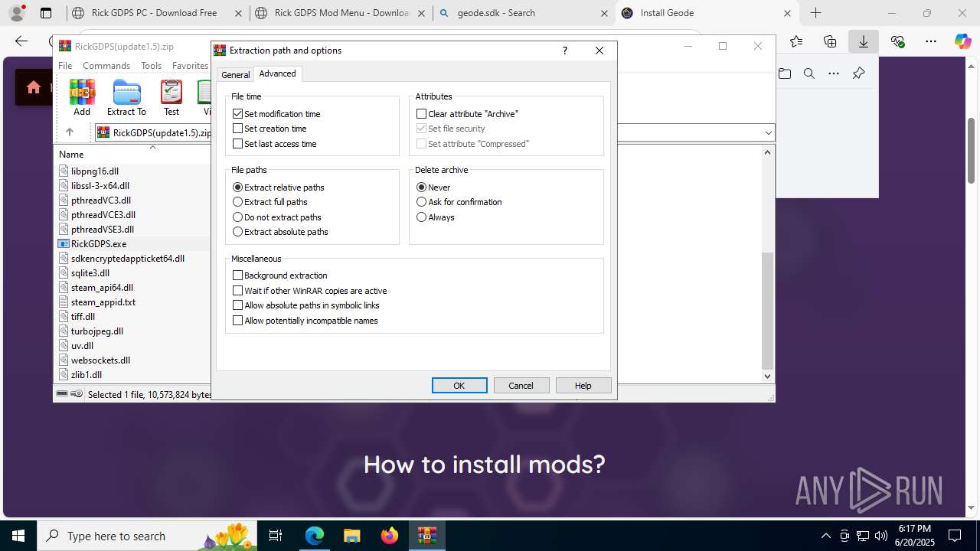The width and height of the screenshot is (980, 551).
Task: Click the Extract To toolbar icon
Action: pos(126,97)
